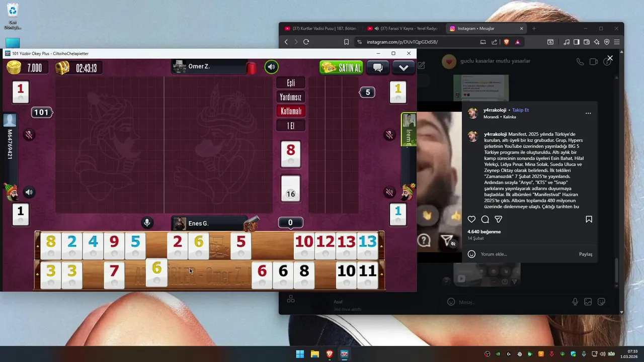The height and width of the screenshot is (362, 644).
Task: Open the browser hamburger menu
Action: [617, 42]
